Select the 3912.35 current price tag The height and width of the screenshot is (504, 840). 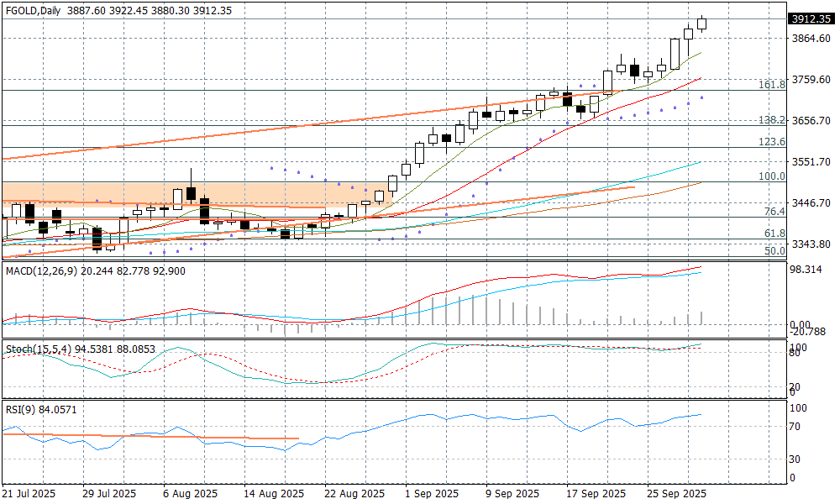[811, 19]
